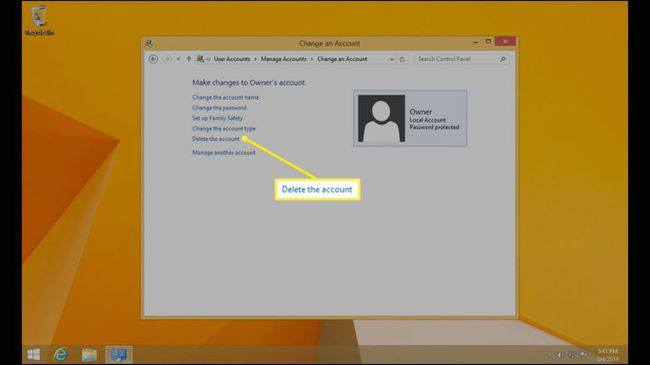650x365 pixels.
Task: Expand the address bar history dropdown
Action: point(392,59)
